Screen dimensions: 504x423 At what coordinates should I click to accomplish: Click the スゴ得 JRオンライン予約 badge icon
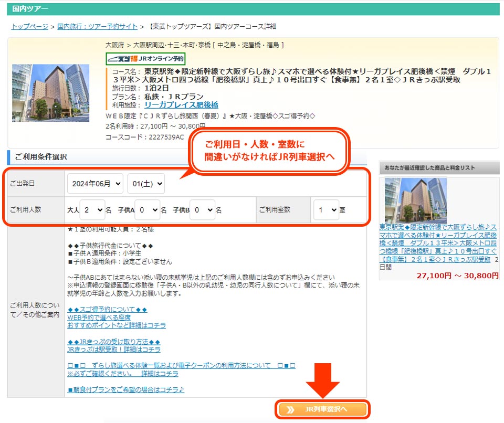145,59
